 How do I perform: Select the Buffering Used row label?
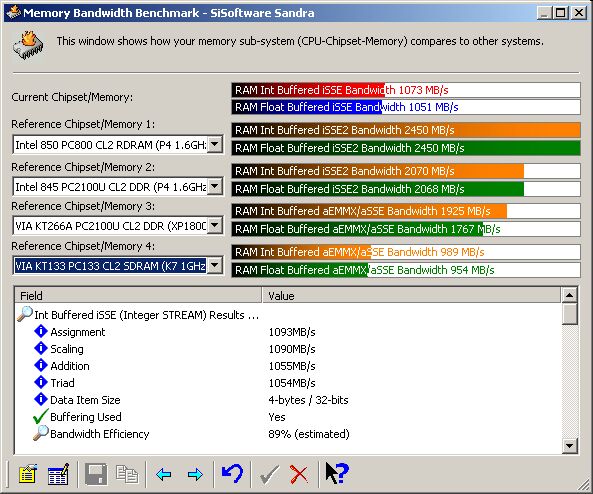(x=86, y=417)
